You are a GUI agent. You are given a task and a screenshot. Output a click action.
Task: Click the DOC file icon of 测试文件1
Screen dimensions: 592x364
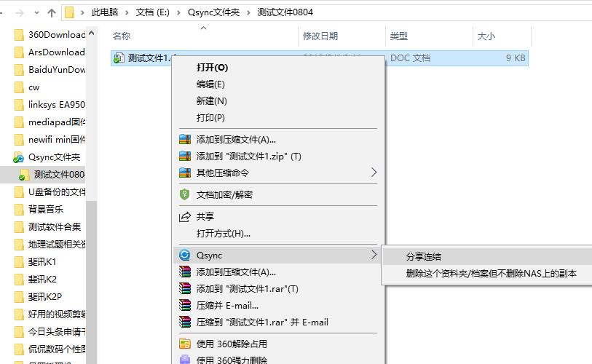tap(119, 58)
